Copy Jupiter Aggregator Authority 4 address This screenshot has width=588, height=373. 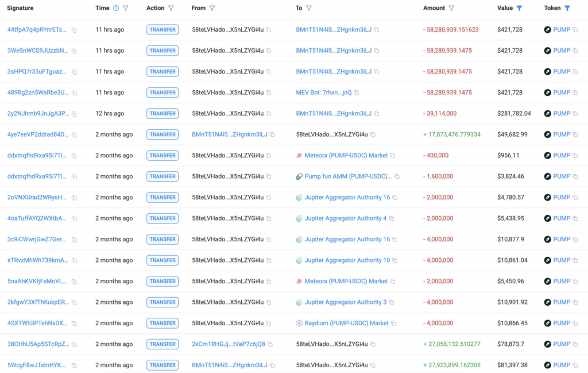[392, 218]
